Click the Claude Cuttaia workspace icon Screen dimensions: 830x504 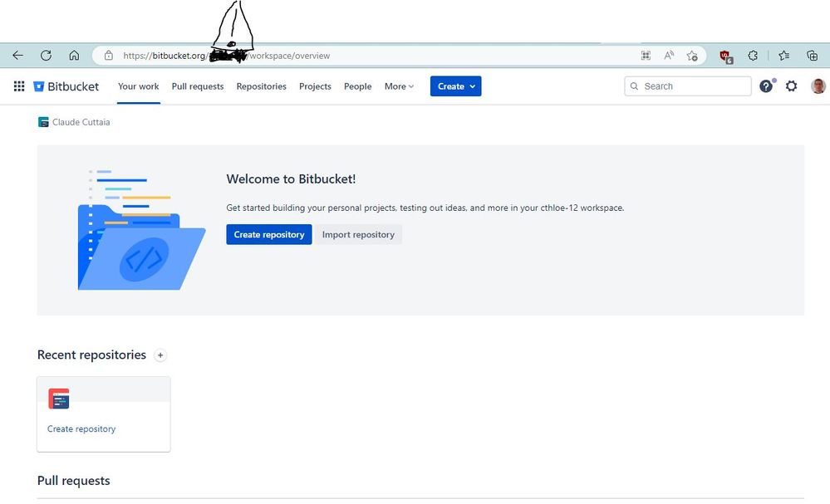[x=43, y=122]
